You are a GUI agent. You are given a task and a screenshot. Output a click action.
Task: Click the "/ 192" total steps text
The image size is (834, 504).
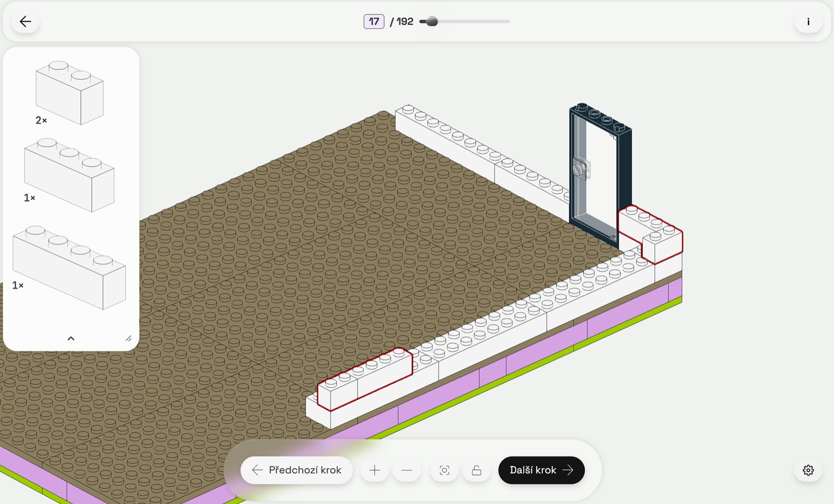pyautogui.click(x=401, y=21)
